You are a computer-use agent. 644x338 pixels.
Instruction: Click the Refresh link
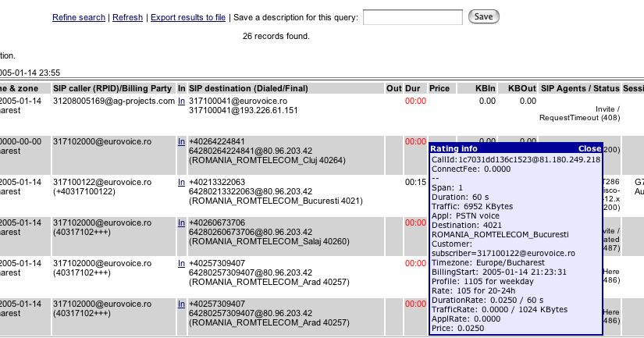pyautogui.click(x=128, y=17)
